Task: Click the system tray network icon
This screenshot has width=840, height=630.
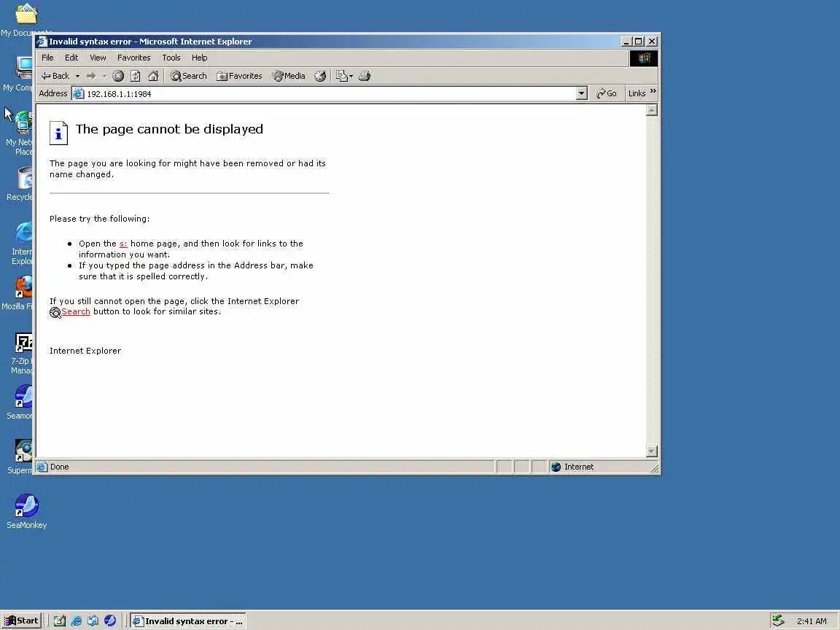Action: tap(779, 621)
